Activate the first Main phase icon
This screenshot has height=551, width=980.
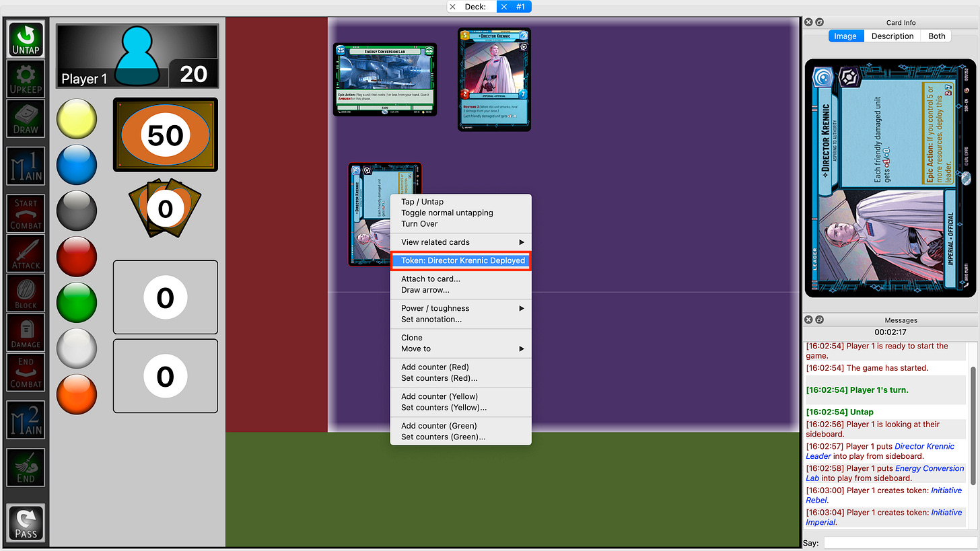(26, 166)
